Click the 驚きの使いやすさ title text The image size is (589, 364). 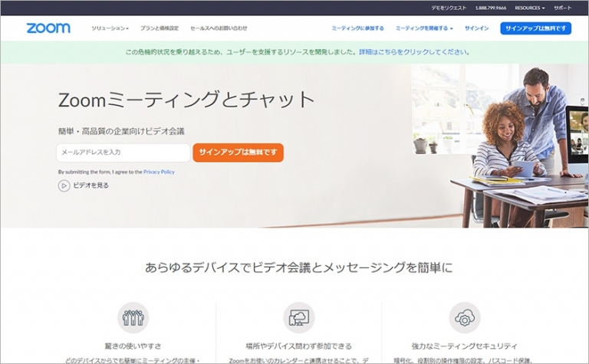[x=133, y=346]
